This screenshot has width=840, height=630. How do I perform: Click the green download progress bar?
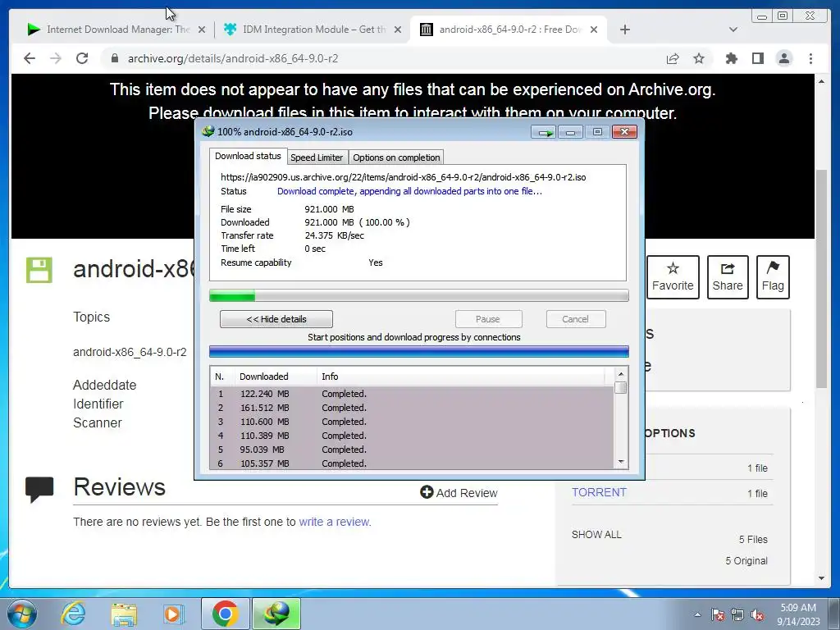tap(419, 295)
